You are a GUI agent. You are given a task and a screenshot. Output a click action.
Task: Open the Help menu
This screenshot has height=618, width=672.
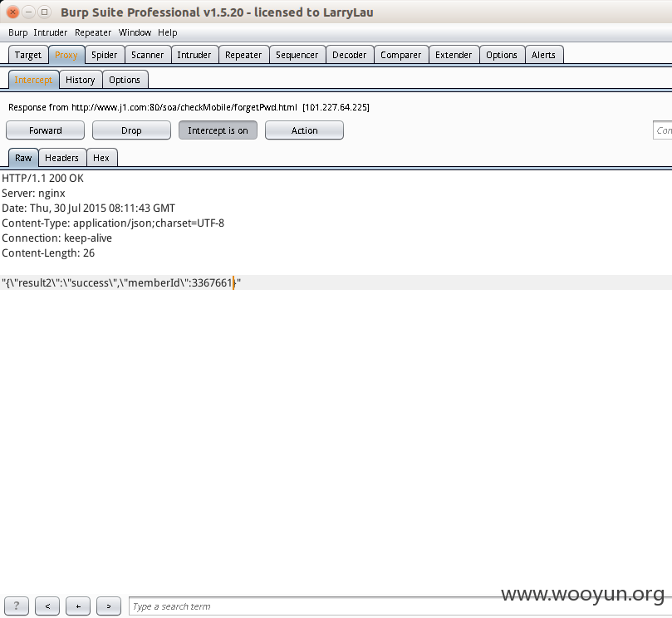(x=167, y=32)
